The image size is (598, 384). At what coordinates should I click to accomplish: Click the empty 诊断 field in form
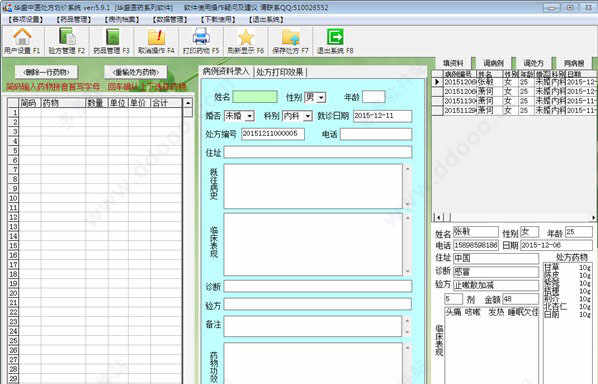click(x=318, y=286)
